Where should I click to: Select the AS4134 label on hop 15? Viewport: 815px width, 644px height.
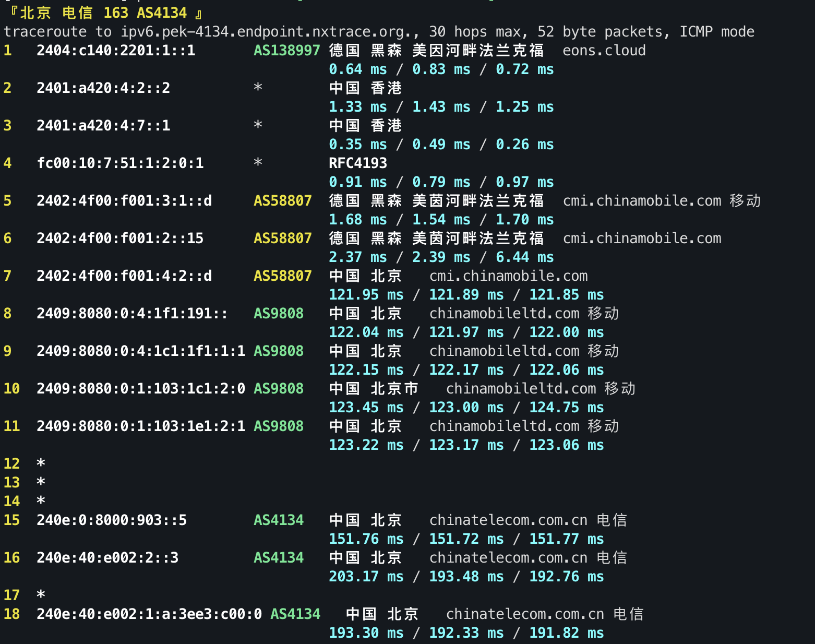(278, 520)
